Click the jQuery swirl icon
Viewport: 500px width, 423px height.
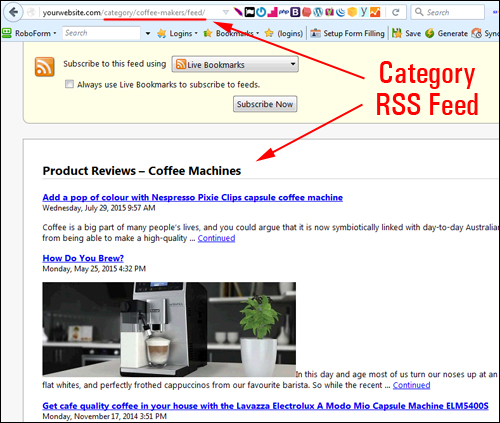pyautogui.click(x=341, y=12)
